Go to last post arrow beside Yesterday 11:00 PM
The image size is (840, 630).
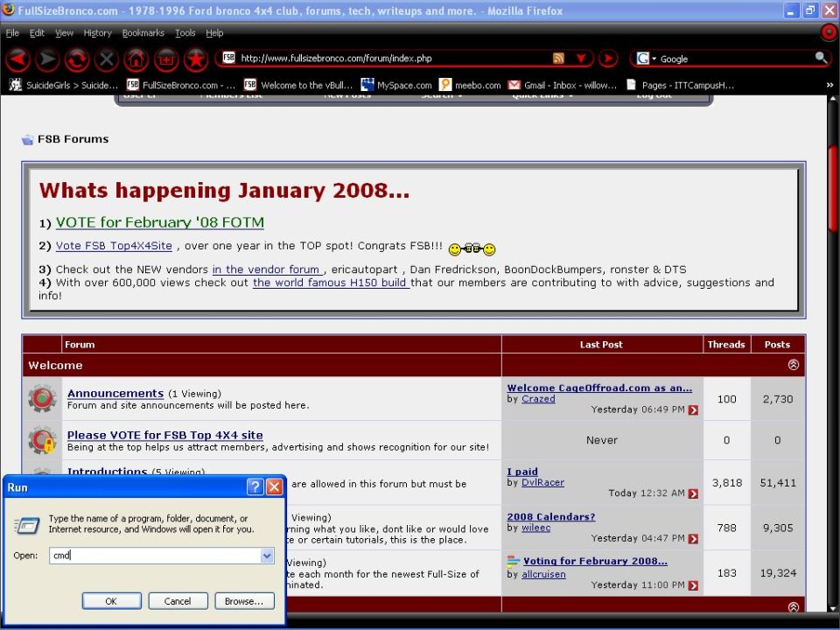click(693, 585)
